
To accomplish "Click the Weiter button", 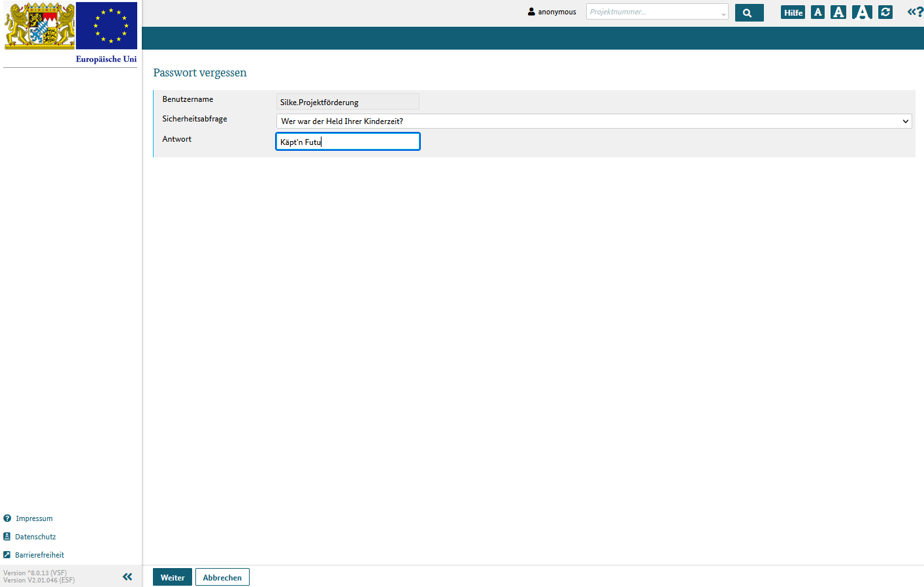I will pyautogui.click(x=173, y=577).
